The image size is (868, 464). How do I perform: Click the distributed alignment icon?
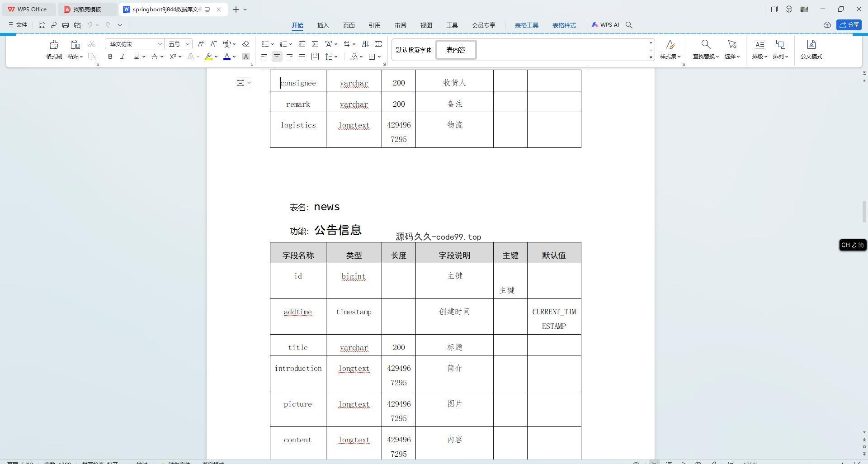click(315, 57)
